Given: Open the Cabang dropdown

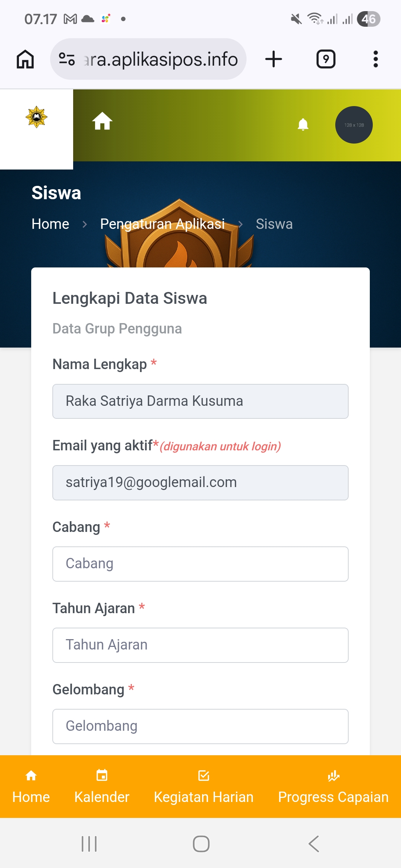Looking at the screenshot, I should pos(200,563).
